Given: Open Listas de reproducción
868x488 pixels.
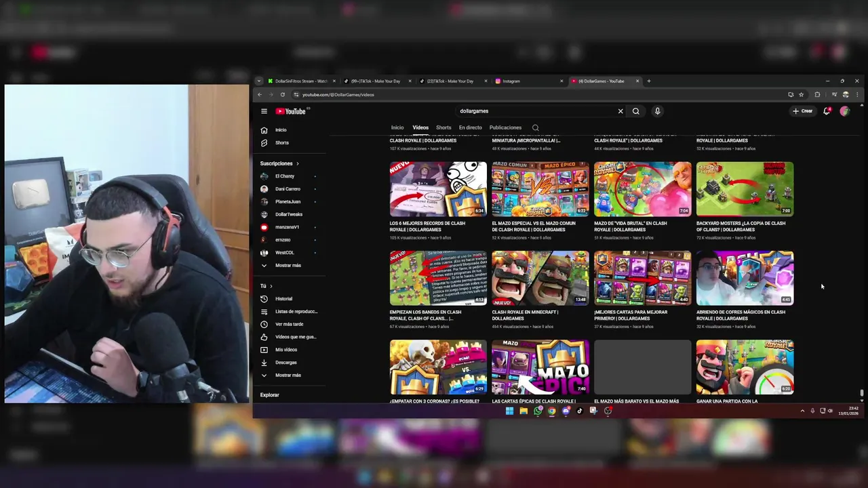Looking at the screenshot, I should tap(289, 312).
